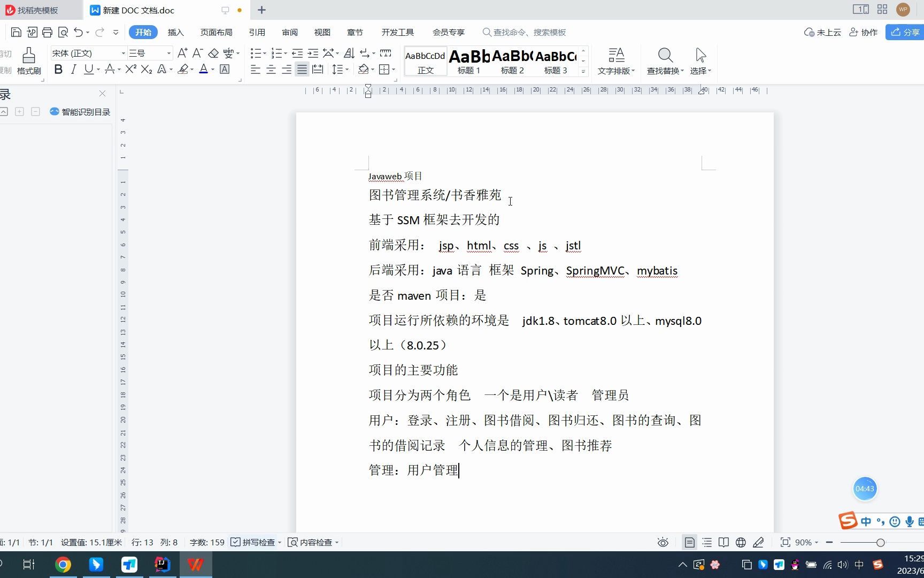Image resolution: width=924 pixels, height=578 pixels.
Task: Open the 引用 ribbon tab
Action: point(257,32)
